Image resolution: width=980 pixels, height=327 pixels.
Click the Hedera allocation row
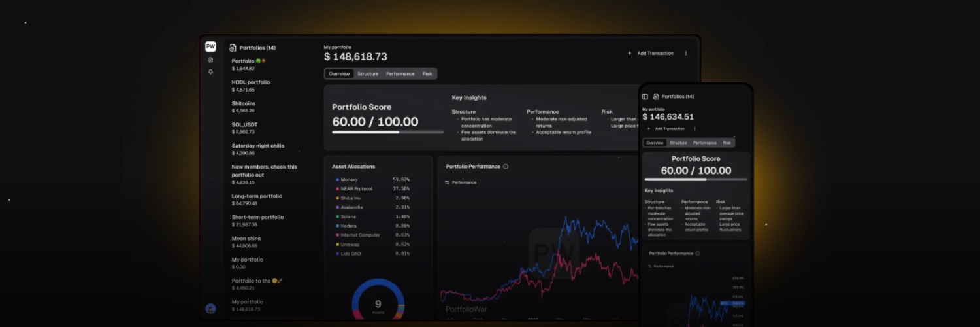coord(372,226)
